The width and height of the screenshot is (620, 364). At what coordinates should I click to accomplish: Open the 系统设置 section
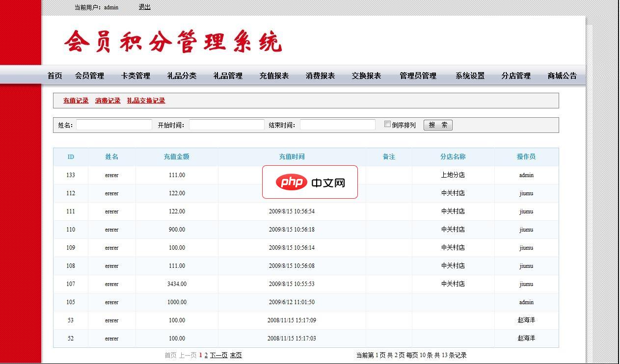[469, 76]
